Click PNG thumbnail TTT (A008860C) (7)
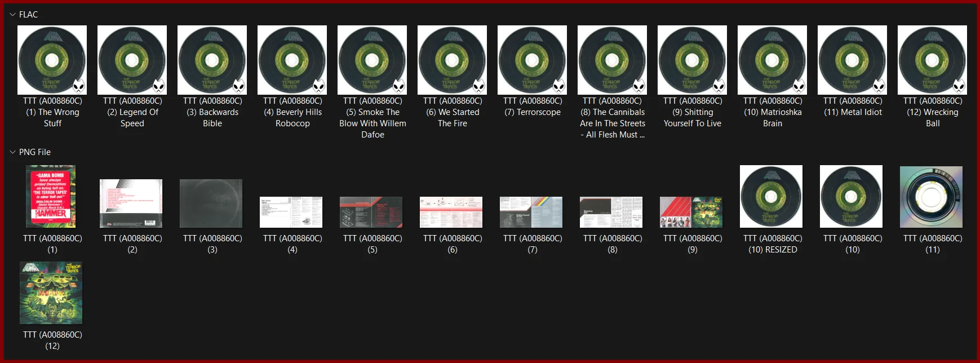The width and height of the screenshot is (980, 363). click(x=531, y=212)
